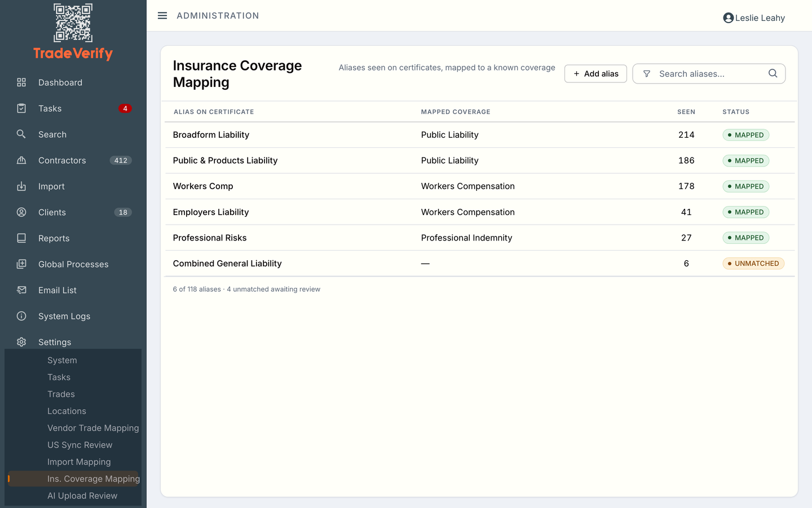Select Tasks under Settings submenu

[x=59, y=377]
